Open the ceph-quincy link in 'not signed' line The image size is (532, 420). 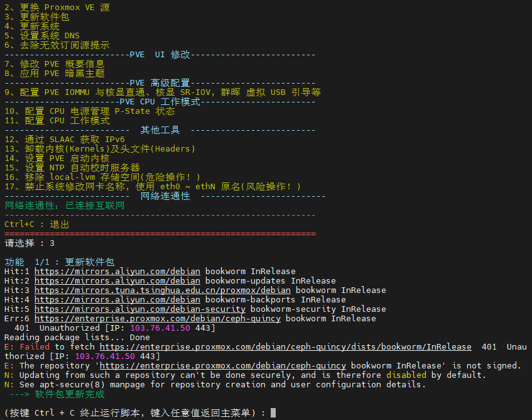coord(223,366)
